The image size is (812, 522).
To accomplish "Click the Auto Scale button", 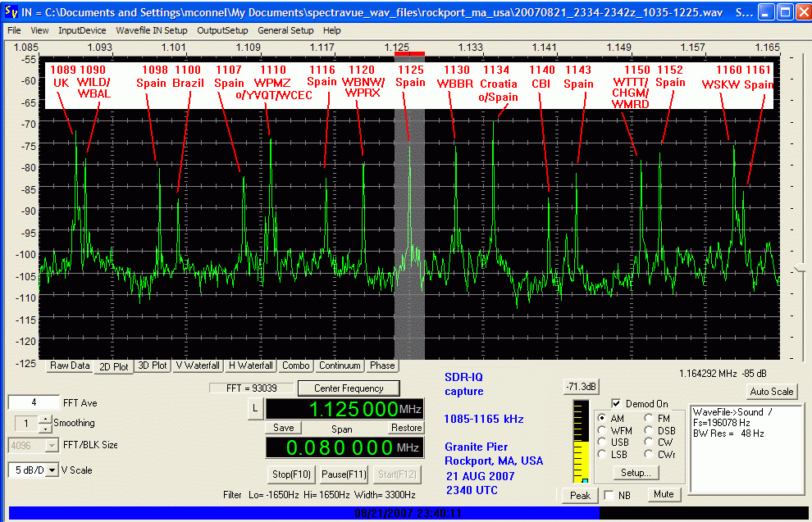I will point(771,392).
